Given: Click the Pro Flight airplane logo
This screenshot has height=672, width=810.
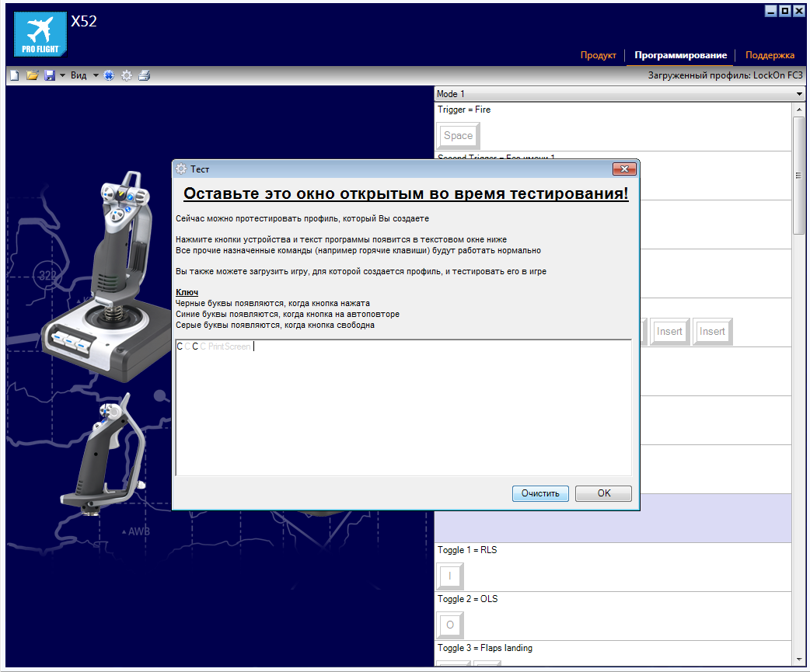Looking at the screenshot, I should [x=40, y=33].
